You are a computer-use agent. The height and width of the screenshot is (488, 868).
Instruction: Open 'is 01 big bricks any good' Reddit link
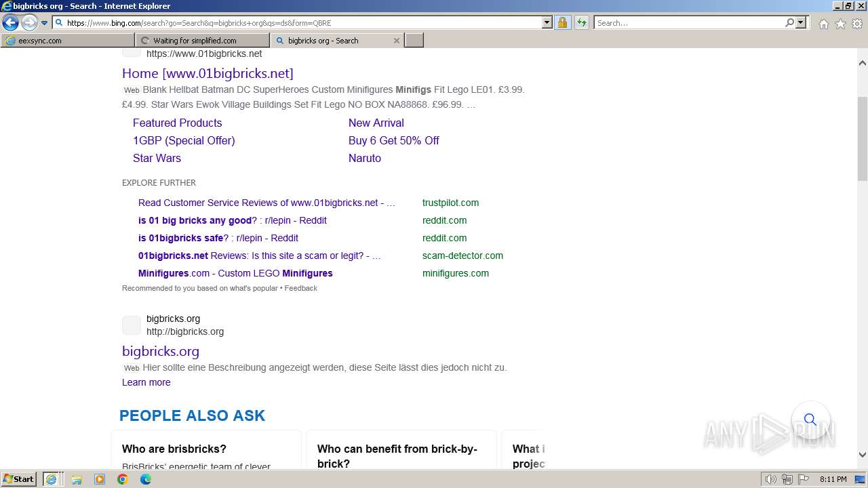232,220
